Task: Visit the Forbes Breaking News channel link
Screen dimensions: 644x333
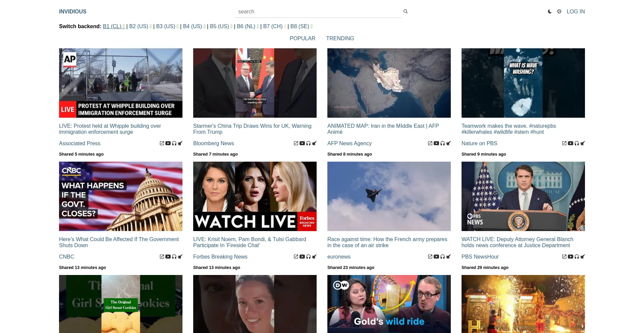Action: coord(220,257)
